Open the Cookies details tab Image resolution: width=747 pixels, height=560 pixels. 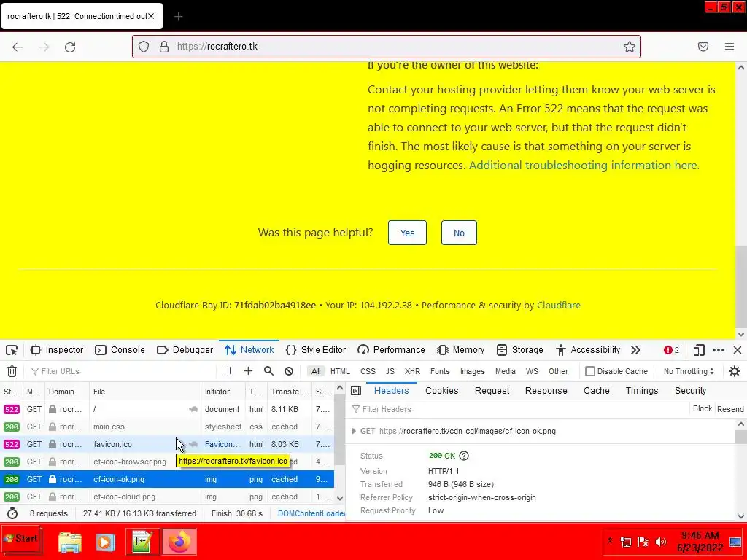[441, 391]
